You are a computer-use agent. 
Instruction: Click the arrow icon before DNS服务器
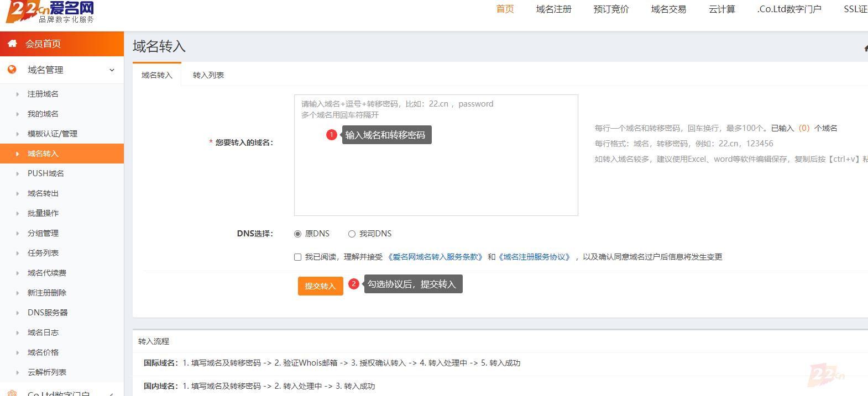pyautogui.click(x=18, y=313)
